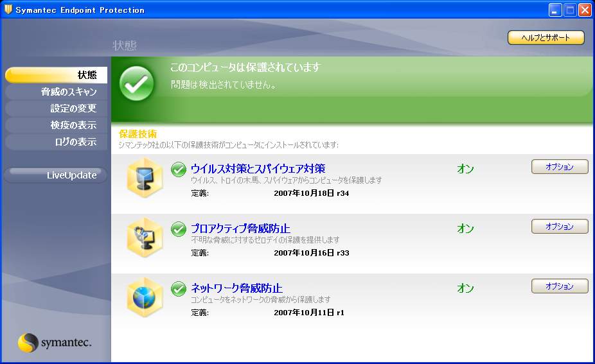This screenshot has width=595, height=364.
Task: Click the ネットワーク脅威防止 globe icon
Action: (145, 298)
